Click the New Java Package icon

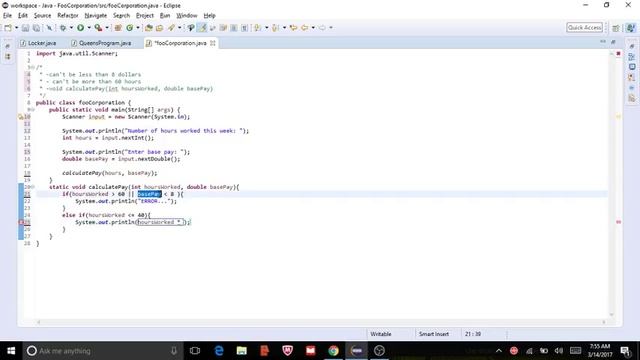coord(118,28)
